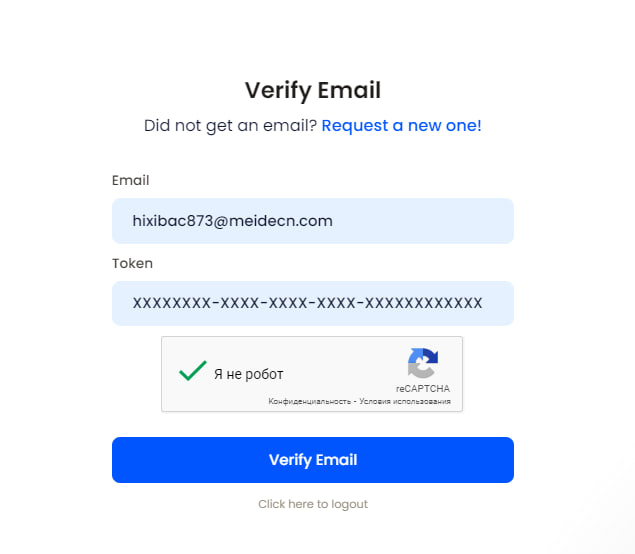Click the "Verify Email" page heading
The height and width of the screenshot is (554, 635).
(x=313, y=90)
